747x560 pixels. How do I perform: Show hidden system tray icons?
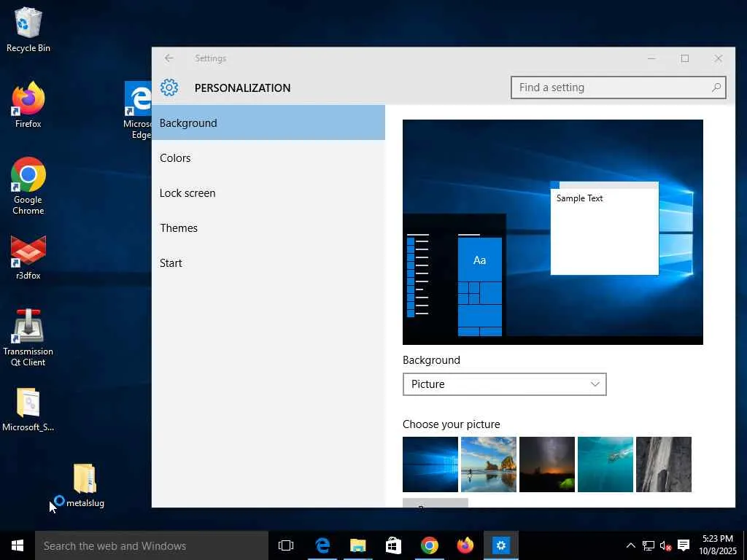coord(630,545)
